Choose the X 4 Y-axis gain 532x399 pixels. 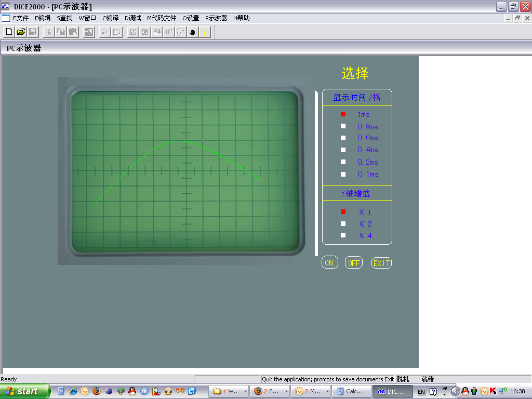343,236
